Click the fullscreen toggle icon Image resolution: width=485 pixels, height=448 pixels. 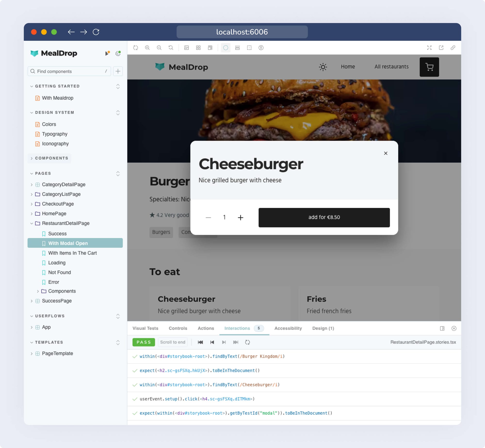[429, 48]
